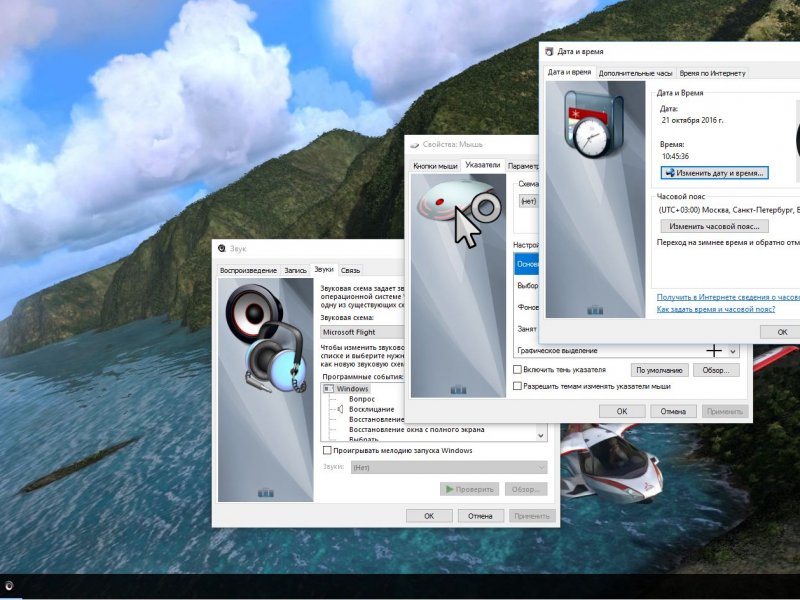
Task: Open the Связь tab
Action: click(x=351, y=270)
